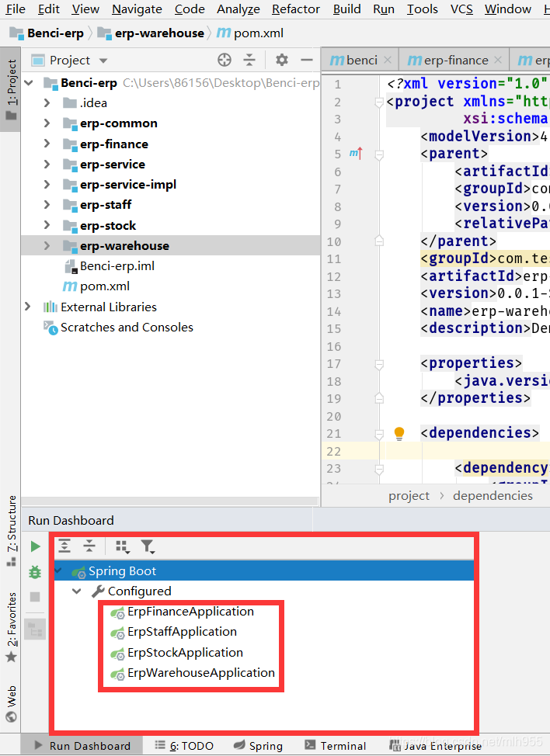
Task: Click pom.xml breadcrumb in navigation bar
Action: click(250, 33)
